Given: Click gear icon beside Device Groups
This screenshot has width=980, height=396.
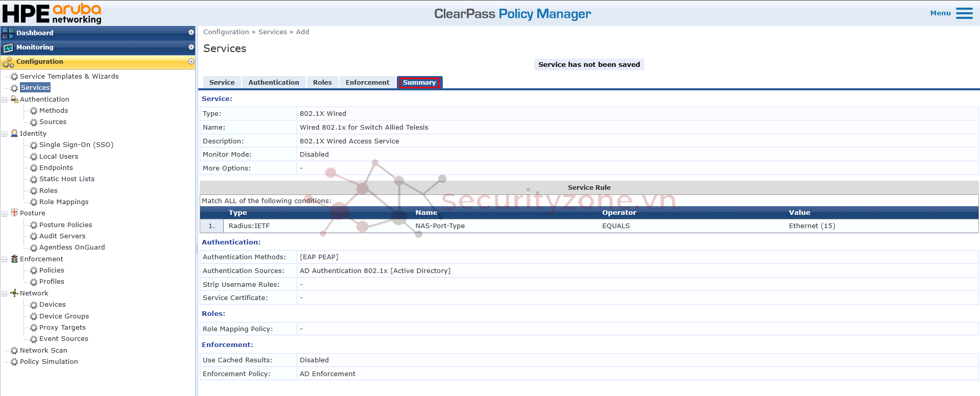Looking at the screenshot, I should click(34, 316).
